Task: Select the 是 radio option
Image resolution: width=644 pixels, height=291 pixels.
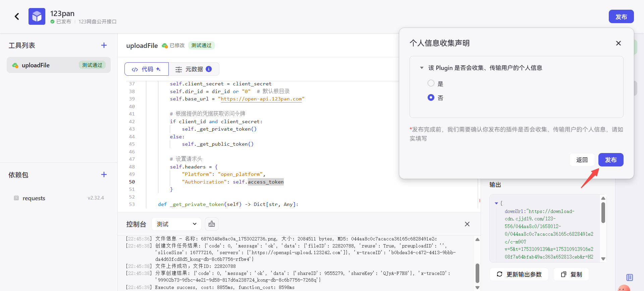Action: [x=431, y=83]
